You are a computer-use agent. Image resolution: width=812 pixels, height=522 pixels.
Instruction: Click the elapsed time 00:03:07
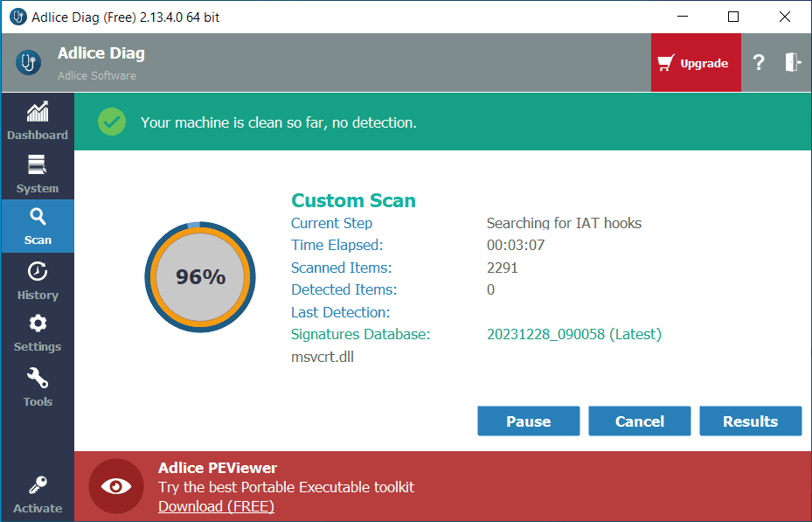click(516, 245)
